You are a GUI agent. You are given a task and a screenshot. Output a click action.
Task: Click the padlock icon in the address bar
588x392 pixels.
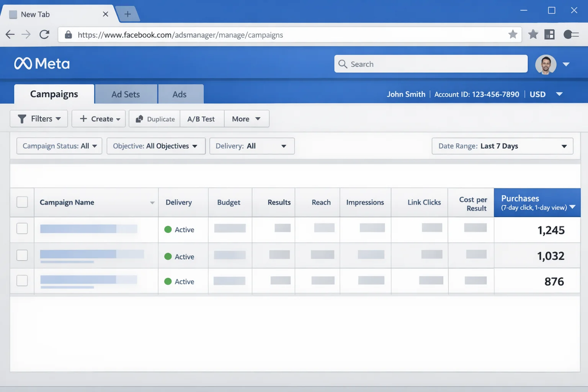68,35
